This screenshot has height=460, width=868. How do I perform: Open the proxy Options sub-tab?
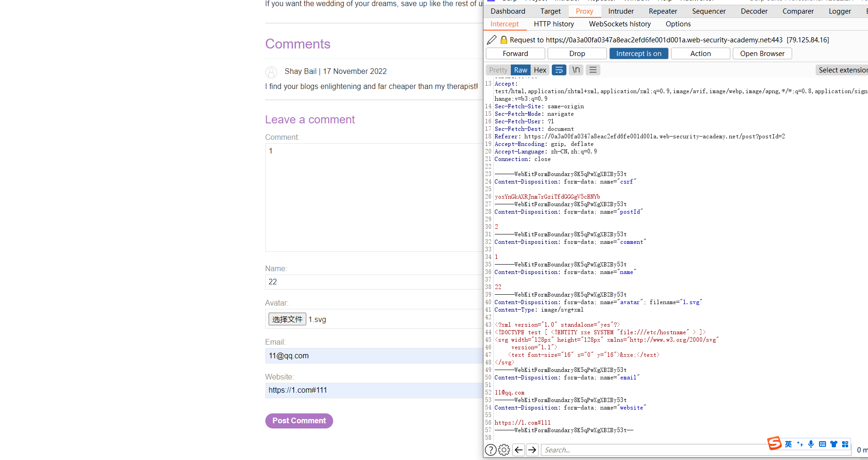tap(678, 24)
